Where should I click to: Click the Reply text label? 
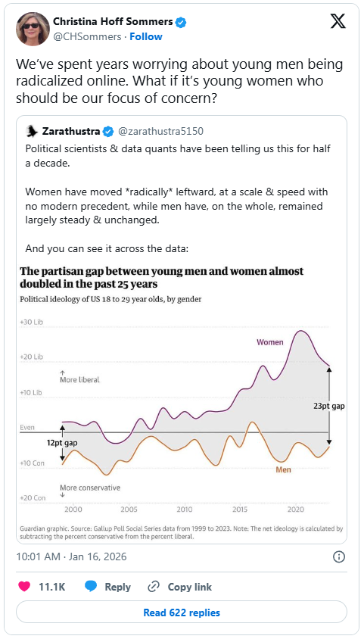tap(117, 587)
